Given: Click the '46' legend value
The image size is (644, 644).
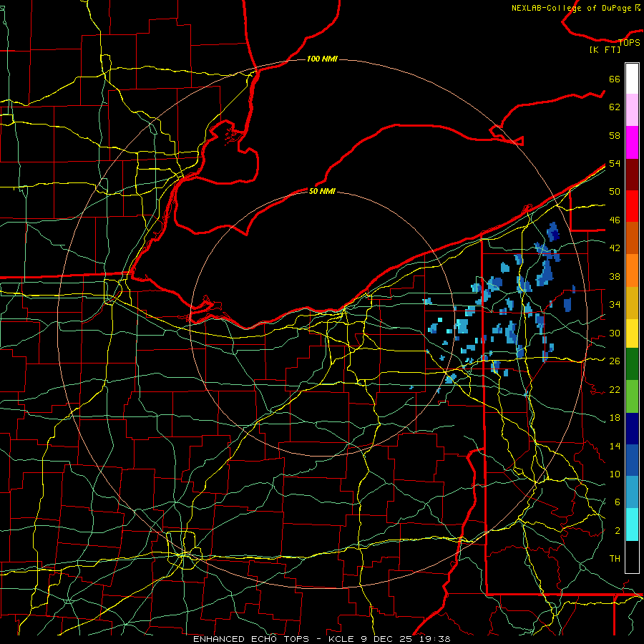Looking at the screenshot, I should (615, 220).
